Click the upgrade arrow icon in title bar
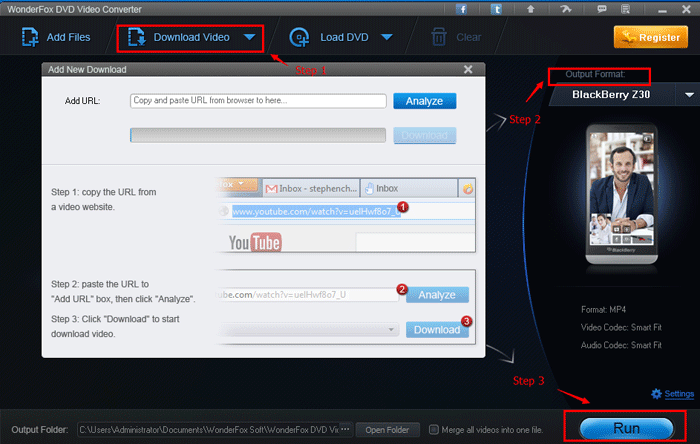Viewport: 700px width, 444px height. pos(530,9)
